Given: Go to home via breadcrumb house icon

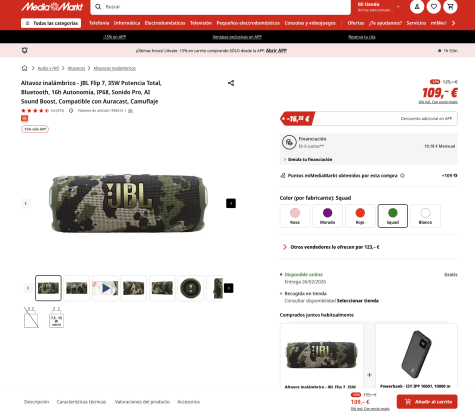Looking at the screenshot, I should 24,68.
